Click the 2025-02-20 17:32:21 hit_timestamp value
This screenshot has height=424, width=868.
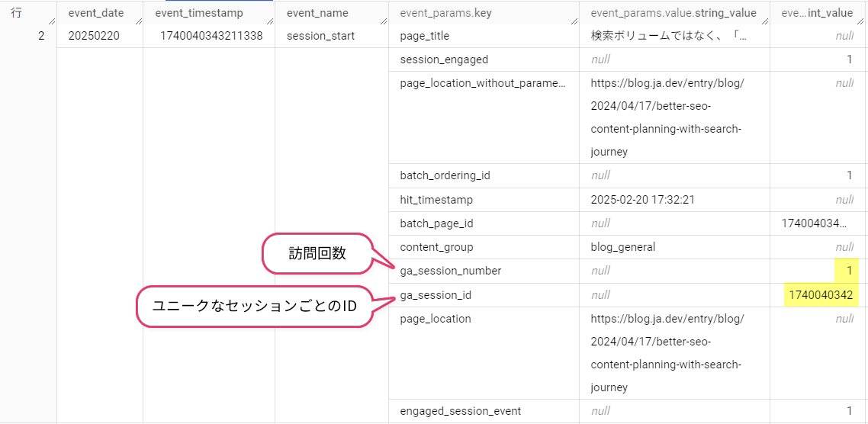pos(643,199)
